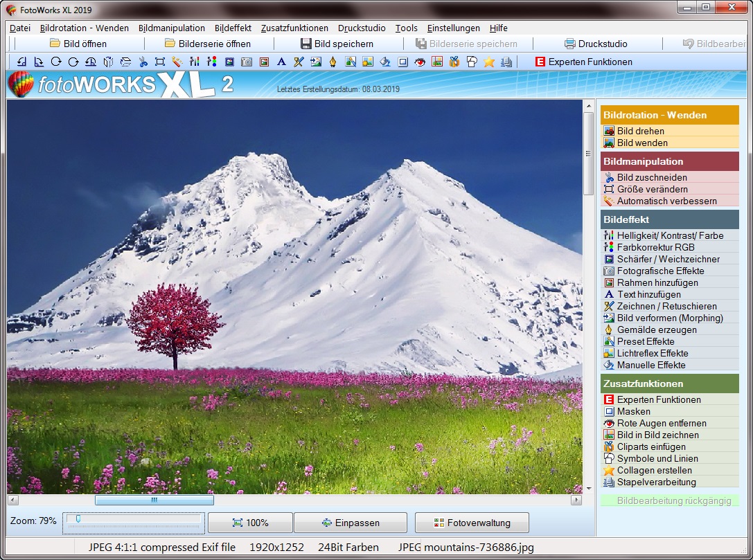Open the Bildeffekt menu
This screenshot has width=753, height=560.
[233, 28]
